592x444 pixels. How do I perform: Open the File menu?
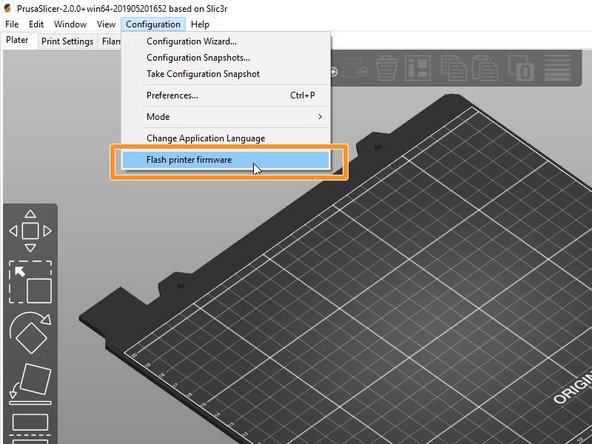(x=12, y=24)
